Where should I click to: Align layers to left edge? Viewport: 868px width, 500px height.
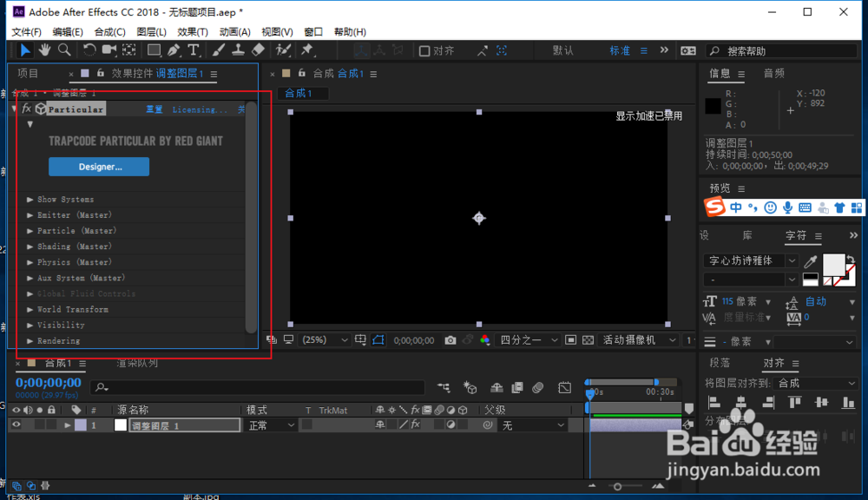[x=714, y=403]
